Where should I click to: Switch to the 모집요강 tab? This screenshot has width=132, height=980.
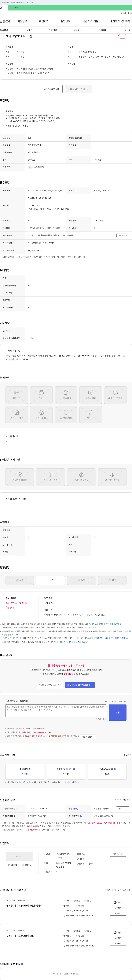[4, 30]
